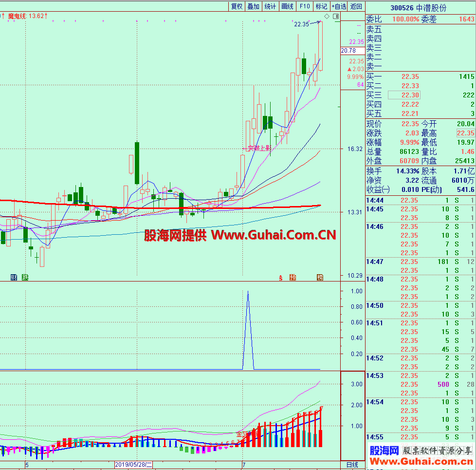This screenshot has height=470, width=476.
Task: Select the 买二 bid row at 22.33
Action: coord(421,86)
